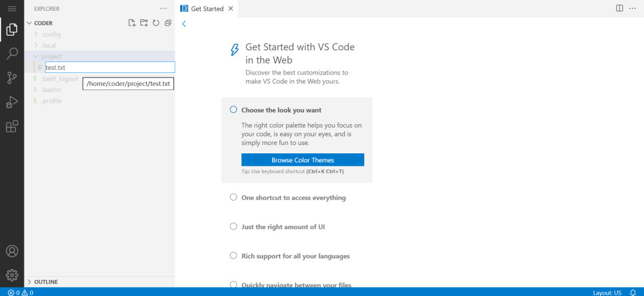This screenshot has height=296, width=644.
Task: Collapse the project folder
Action: [51, 57]
